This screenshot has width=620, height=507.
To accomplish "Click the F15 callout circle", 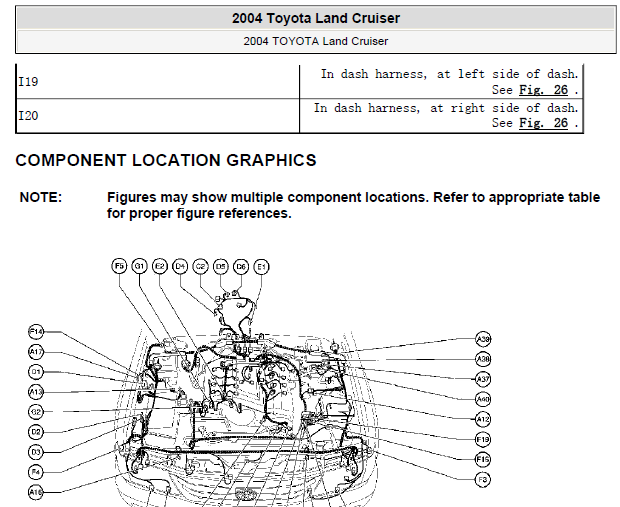I will [483, 460].
